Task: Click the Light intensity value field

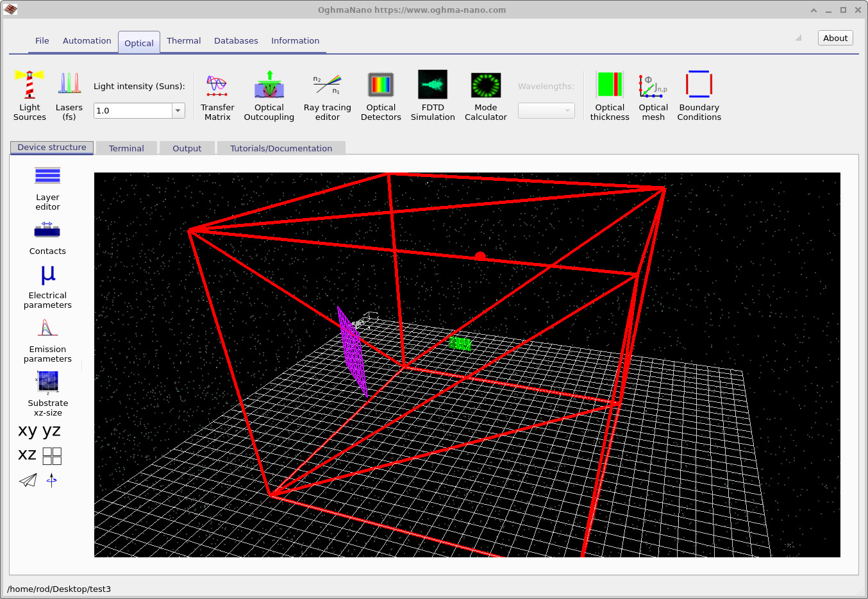Action: 133,111
